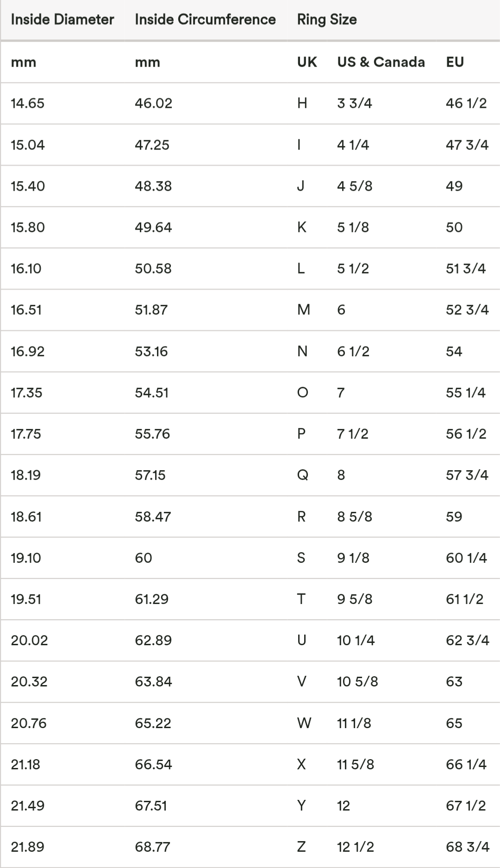Viewport: 500px width, 868px height.
Task: Select the EU sub-header
Action: pyautogui.click(x=455, y=62)
